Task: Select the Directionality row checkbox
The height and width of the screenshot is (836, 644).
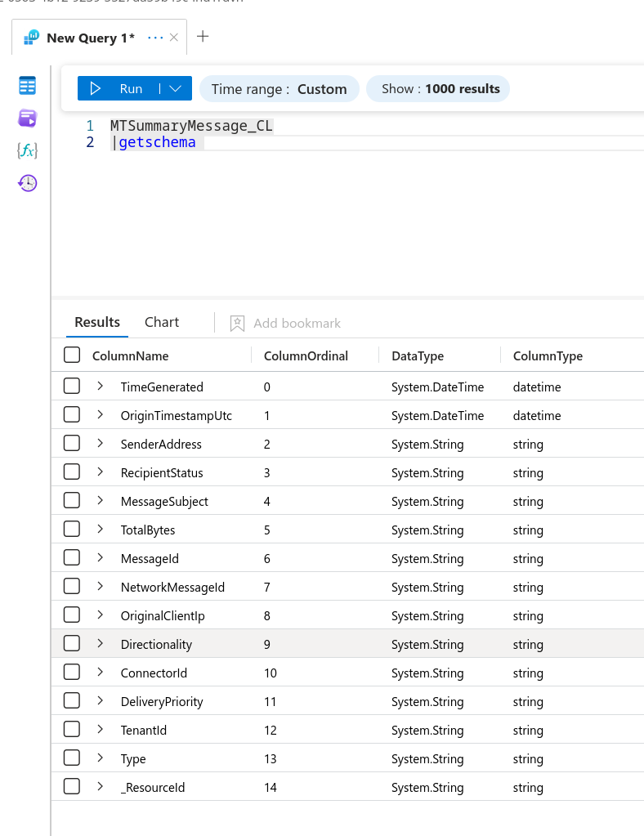Action: coord(72,644)
